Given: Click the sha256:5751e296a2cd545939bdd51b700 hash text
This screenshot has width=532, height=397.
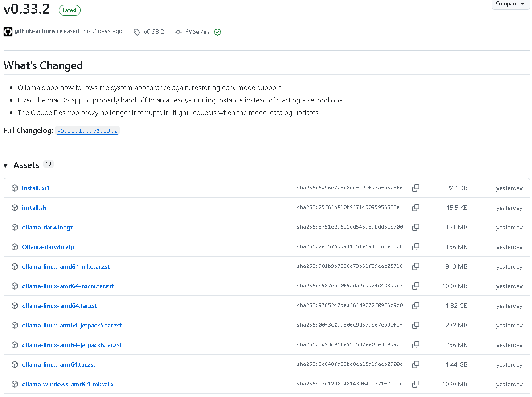Looking at the screenshot, I should coord(351,227).
